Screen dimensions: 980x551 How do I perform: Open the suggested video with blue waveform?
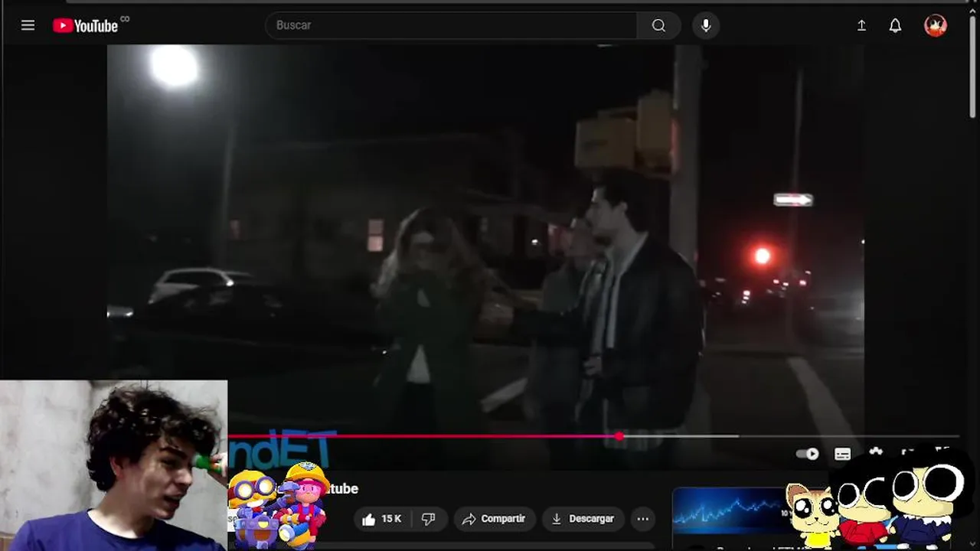728,510
